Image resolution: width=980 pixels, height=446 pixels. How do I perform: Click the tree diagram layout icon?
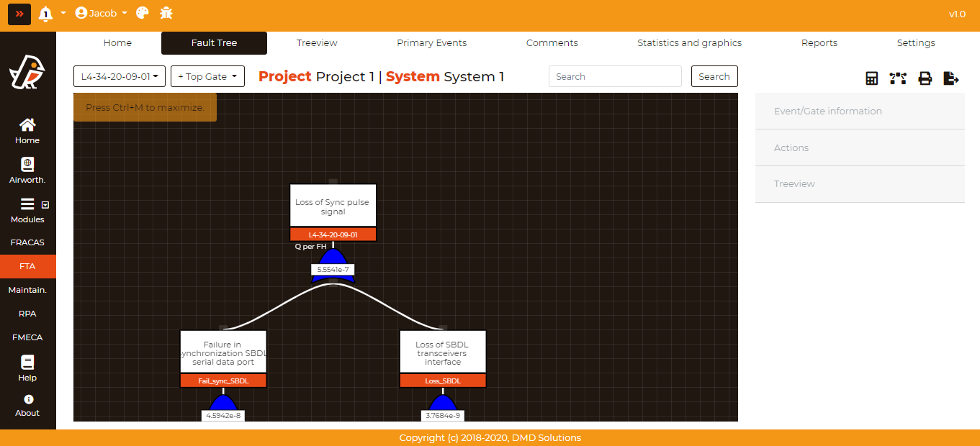pos(898,78)
